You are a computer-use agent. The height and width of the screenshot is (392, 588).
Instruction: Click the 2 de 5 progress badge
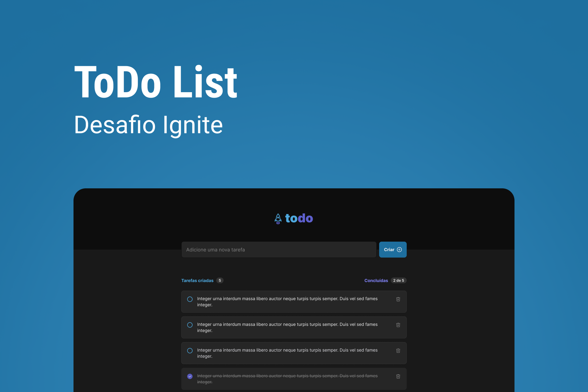click(398, 280)
